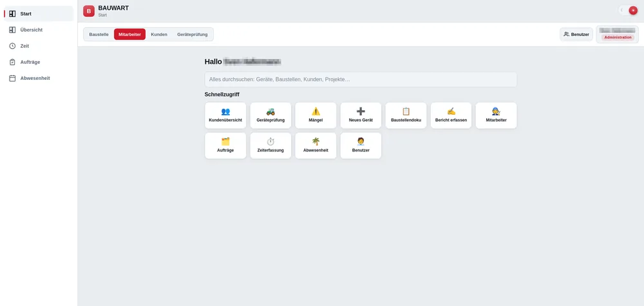644x306 pixels.
Task: Open the Zeiterfassung stopwatch tile
Action: pyautogui.click(x=270, y=146)
